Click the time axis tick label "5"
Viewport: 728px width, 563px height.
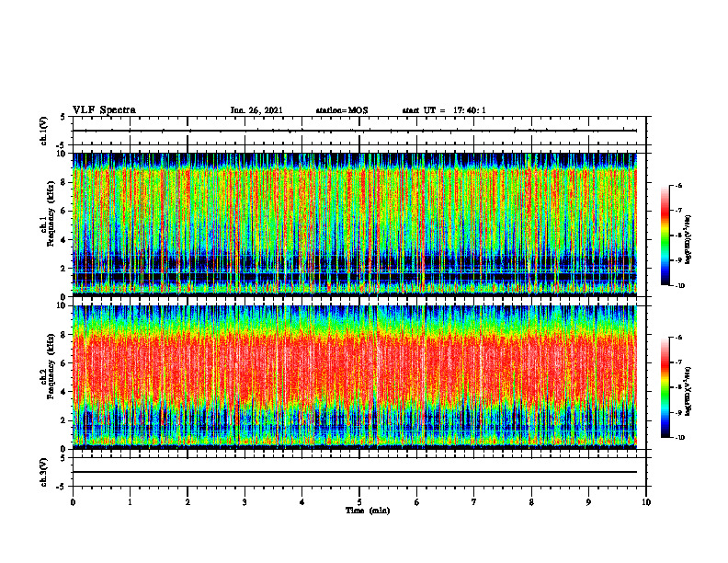coord(359,502)
